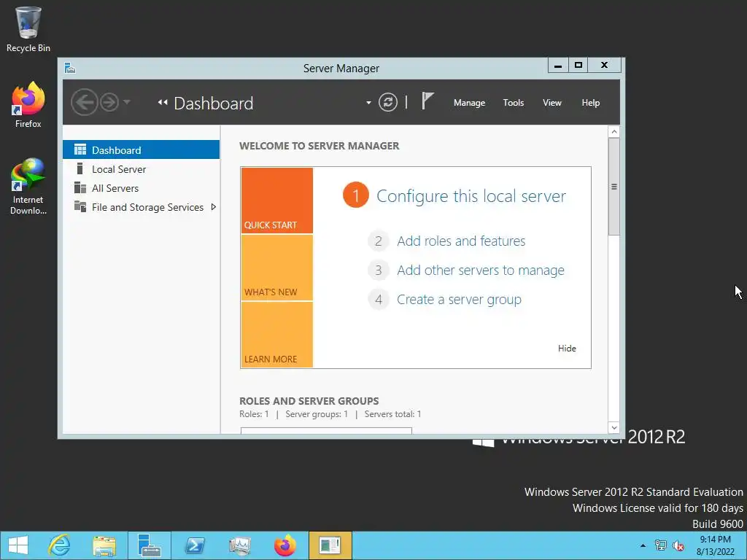Click the orange number 1 circle
The height and width of the screenshot is (560, 747).
[355, 195]
